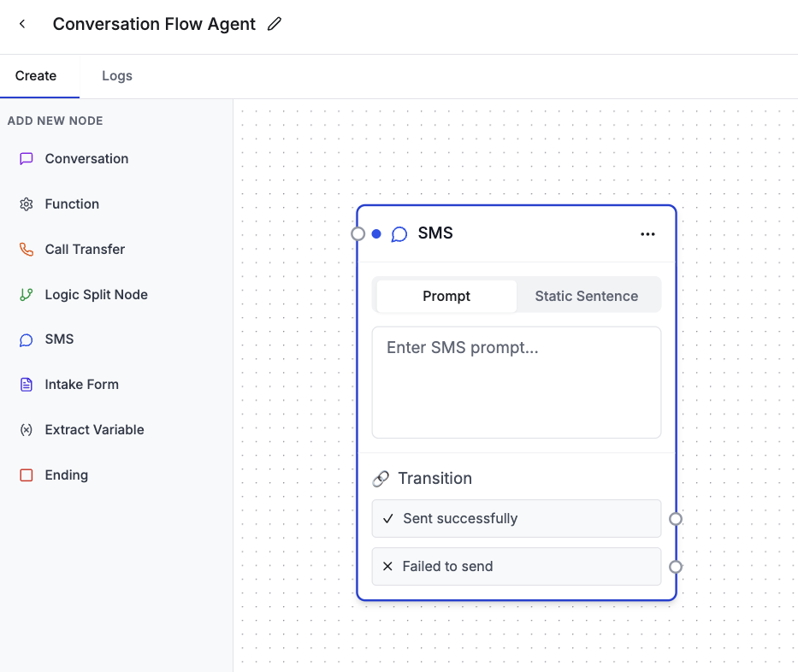This screenshot has height=672, width=798.
Task: Add an Ending node
Action: click(x=66, y=475)
